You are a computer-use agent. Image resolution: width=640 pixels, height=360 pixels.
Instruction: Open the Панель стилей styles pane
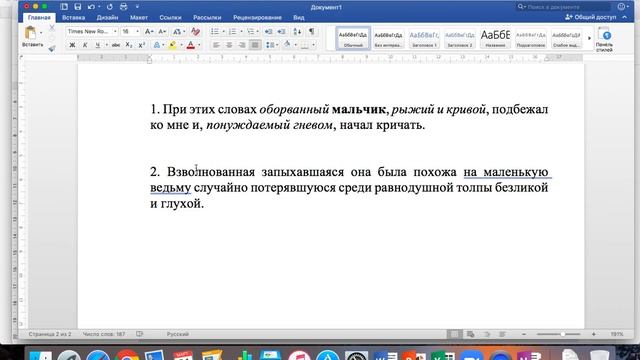pos(604,40)
